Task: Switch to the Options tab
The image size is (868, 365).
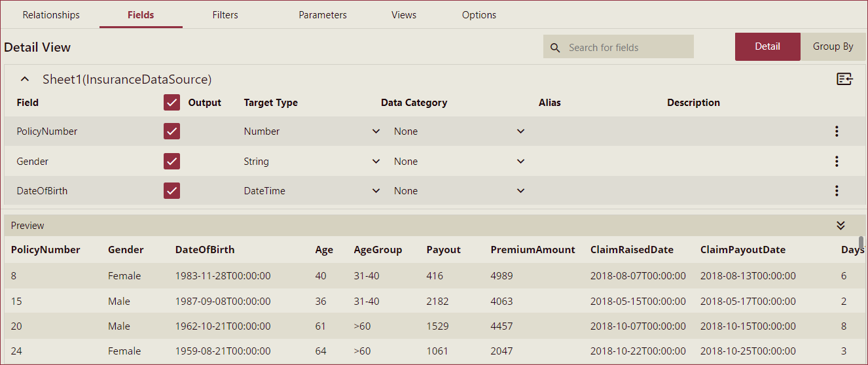Action: [479, 15]
